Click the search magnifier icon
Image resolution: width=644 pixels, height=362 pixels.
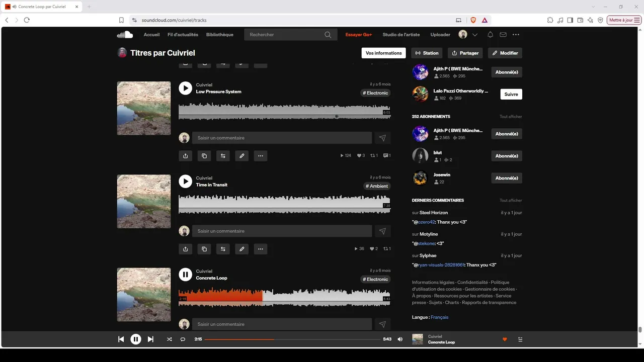[x=328, y=35]
